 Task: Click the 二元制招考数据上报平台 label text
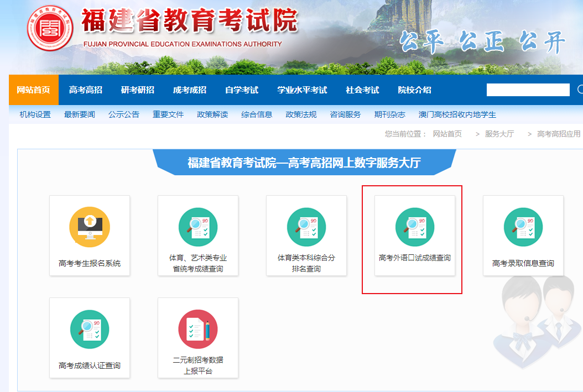coord(198,365)
